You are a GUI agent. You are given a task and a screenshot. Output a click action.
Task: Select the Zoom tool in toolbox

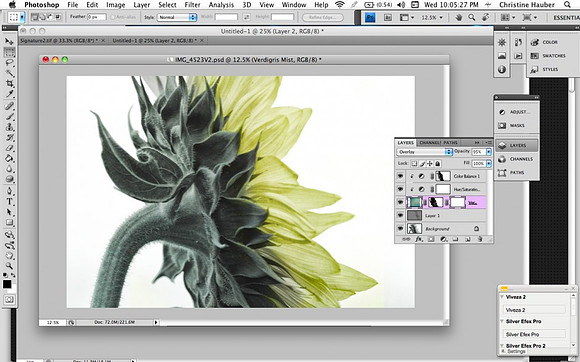[9, 266]
